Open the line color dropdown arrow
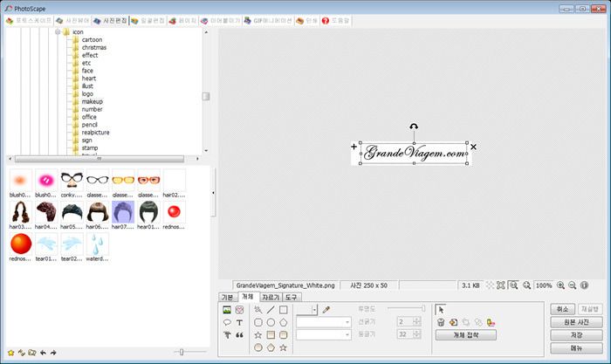611x364 pixels. click(314, 310)
